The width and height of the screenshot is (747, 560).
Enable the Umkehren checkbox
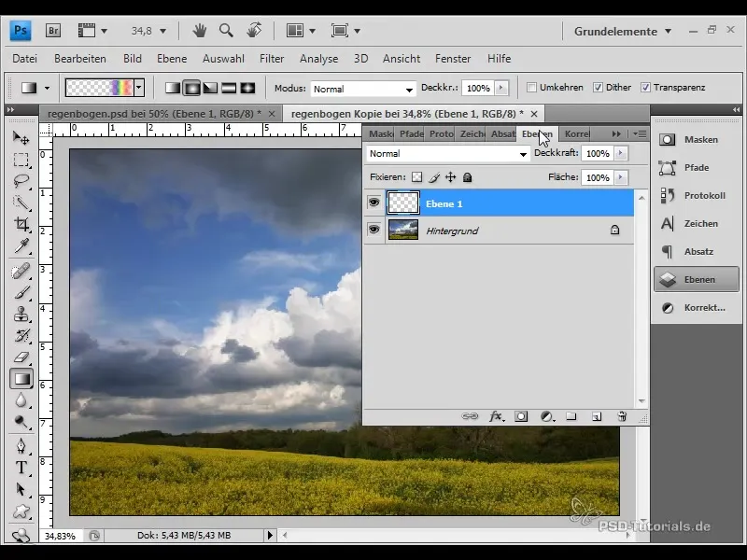tap(531, 88)
